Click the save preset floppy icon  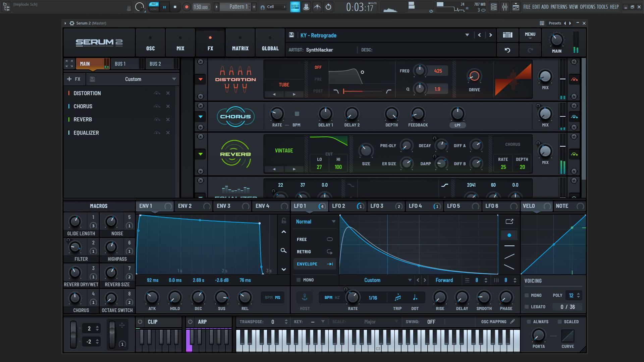click(x=291, y=35)
